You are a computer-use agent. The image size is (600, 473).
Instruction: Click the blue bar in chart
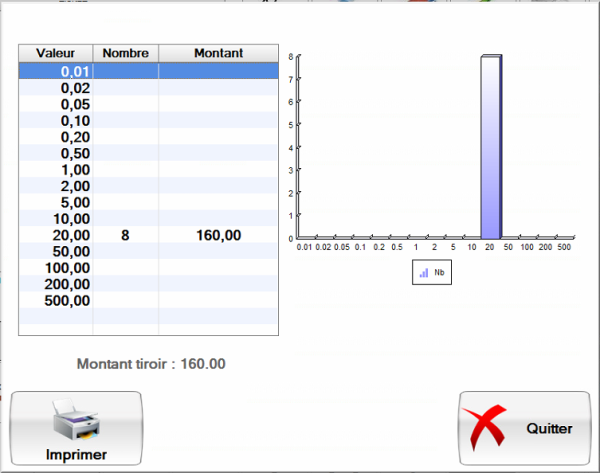coord(490,150)
